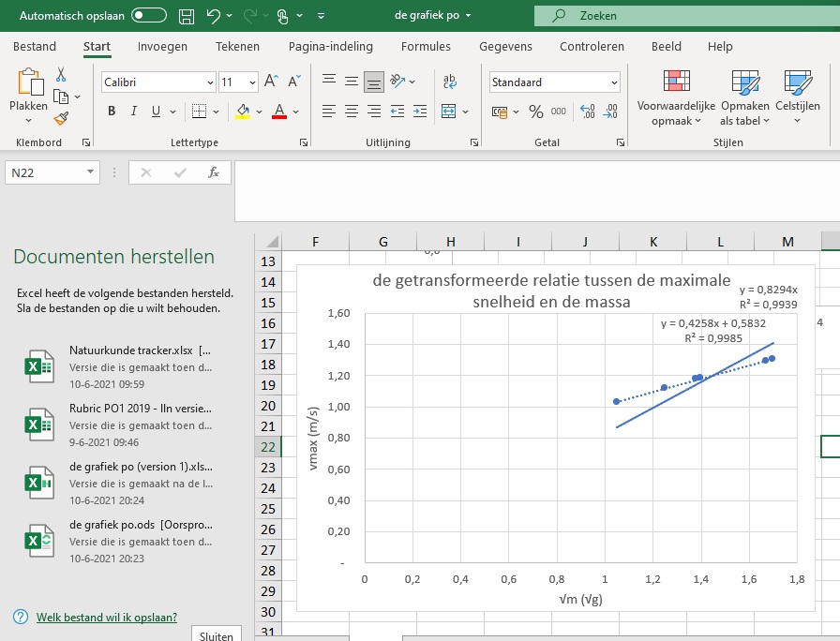Expand the Calibri font name dropdown
This screenshot has height=641, width=840.
[x=210, y=82]
